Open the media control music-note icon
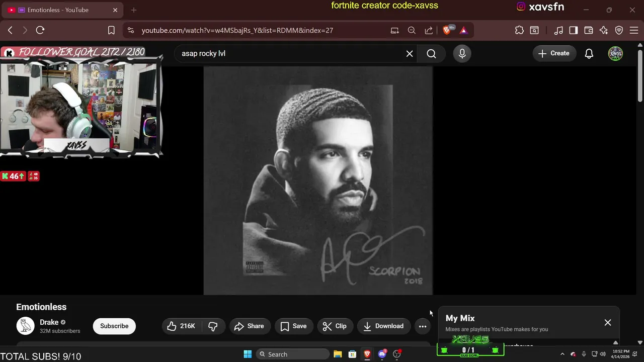This screenshot has width=644, height=362. click(558, 30)
